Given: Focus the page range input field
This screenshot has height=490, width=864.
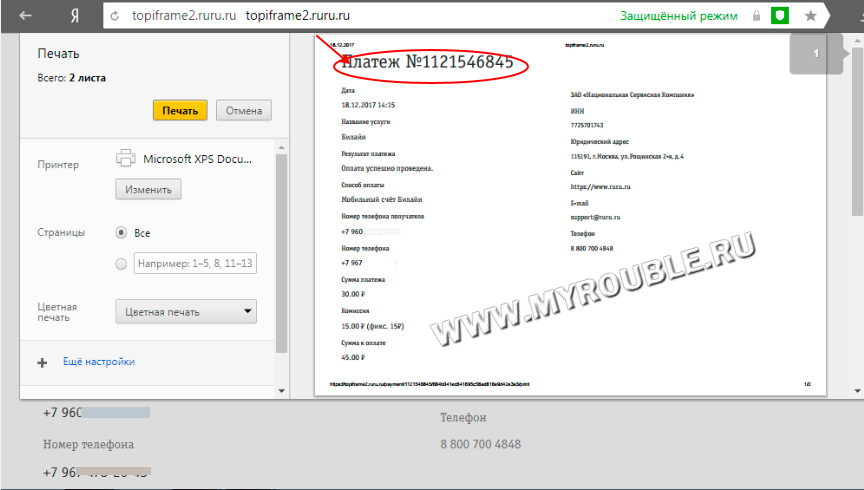Looking at the screenshot, I should click(x=195, y=263).
